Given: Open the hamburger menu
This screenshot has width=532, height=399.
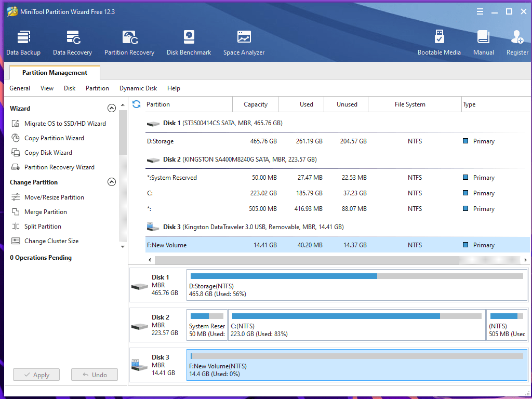Looking at the screenshot, I should [x=480, y=11].
